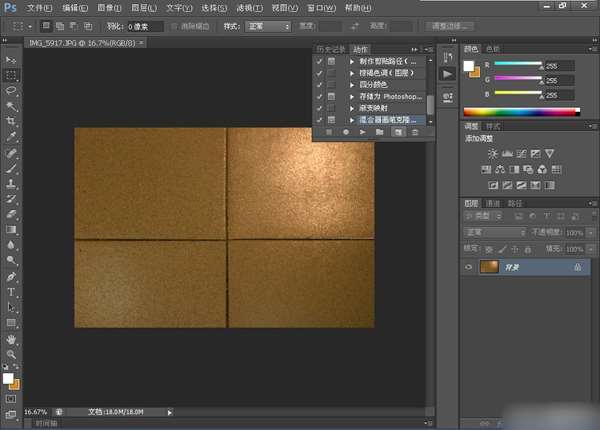Select the Zoom tool
This screenshot has height=430, width=600.
[x=12, y=354]
